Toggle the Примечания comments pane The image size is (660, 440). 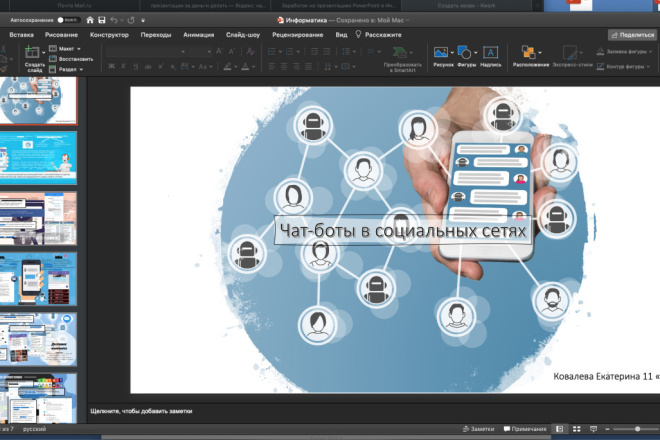pyautogui.click(x=525, y=429)
